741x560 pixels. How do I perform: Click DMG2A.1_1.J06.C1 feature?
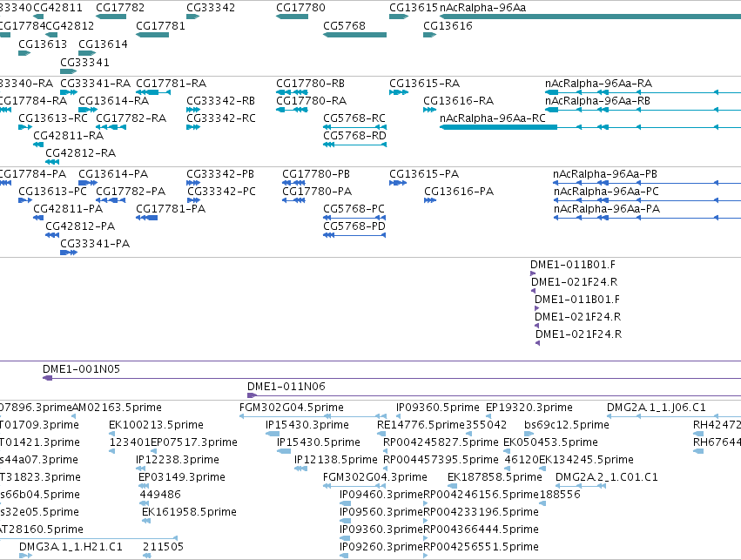tap(656, 408)
